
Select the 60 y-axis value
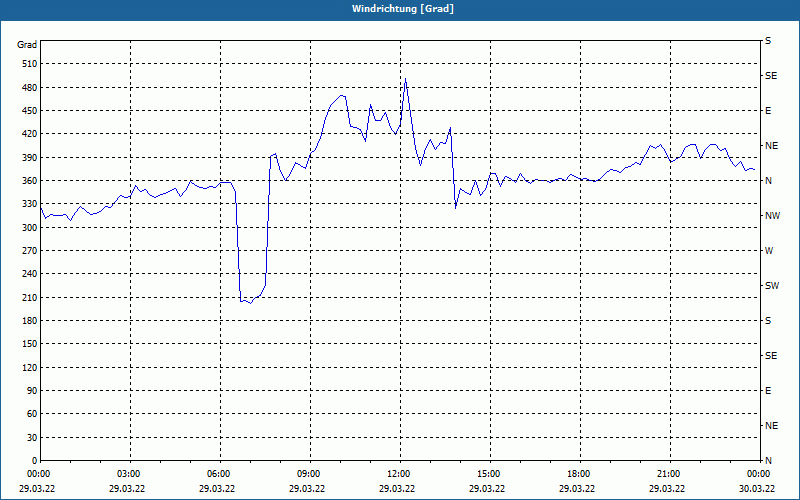(32, 414)
